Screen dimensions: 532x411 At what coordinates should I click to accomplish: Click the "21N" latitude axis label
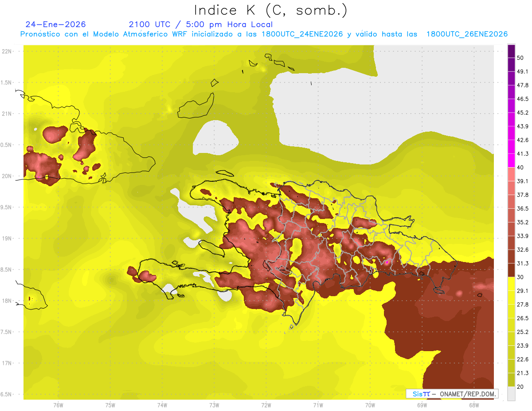coord(7,114)
